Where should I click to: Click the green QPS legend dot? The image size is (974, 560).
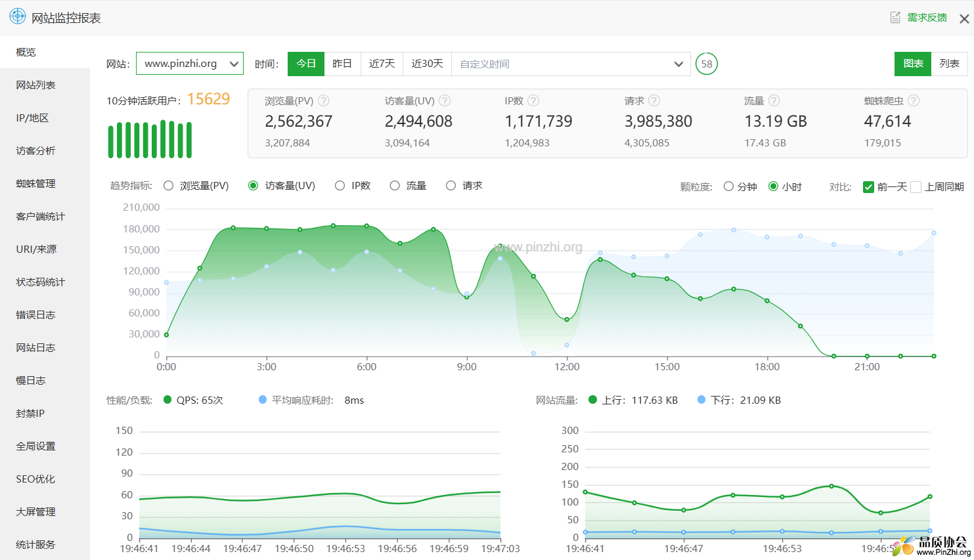[x=167, y=400]
